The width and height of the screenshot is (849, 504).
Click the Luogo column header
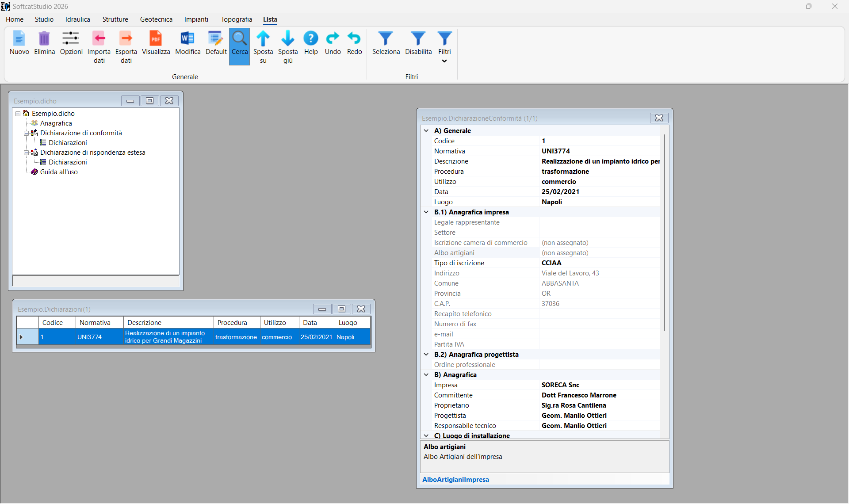(x=352, y=323)
